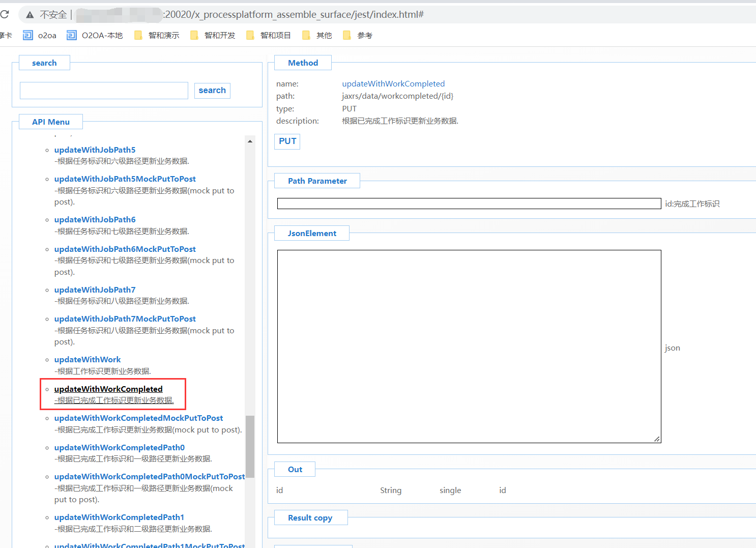
Task: Click the insecure site warning icon
Action: pyautogui.click(x=30, y=15)
